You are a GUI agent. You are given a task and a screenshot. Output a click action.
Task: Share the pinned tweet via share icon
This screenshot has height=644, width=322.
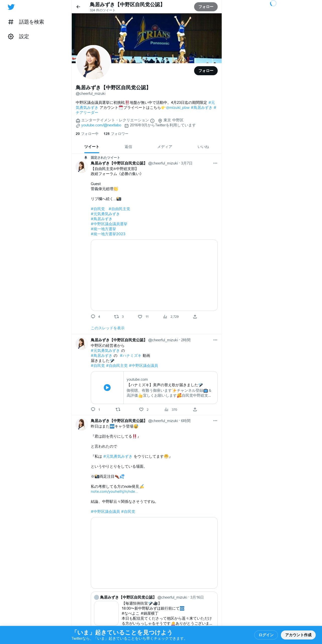coord(195,316)
